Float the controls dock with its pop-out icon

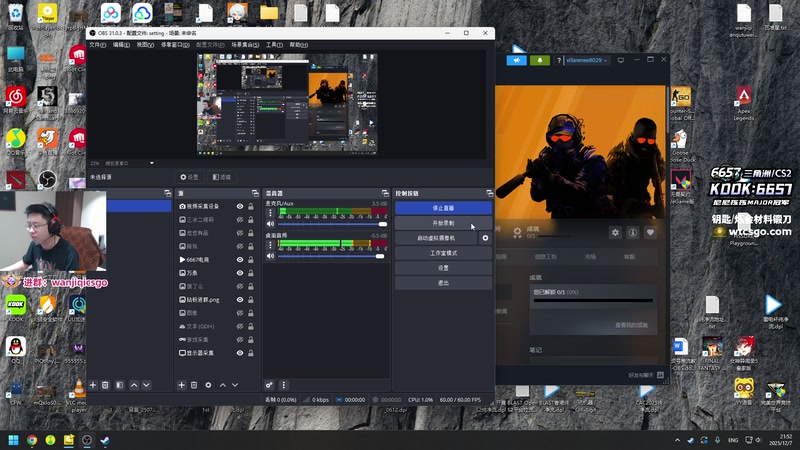[490, 193]
